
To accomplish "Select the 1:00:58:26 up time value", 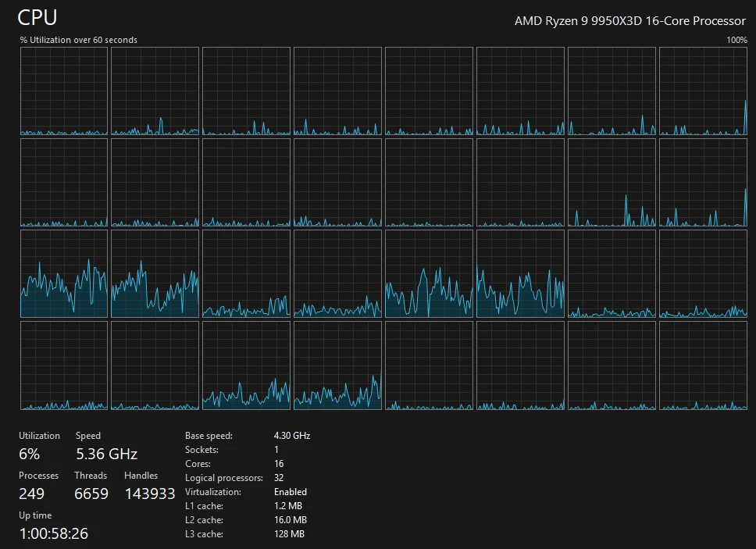I will point(54,534).
